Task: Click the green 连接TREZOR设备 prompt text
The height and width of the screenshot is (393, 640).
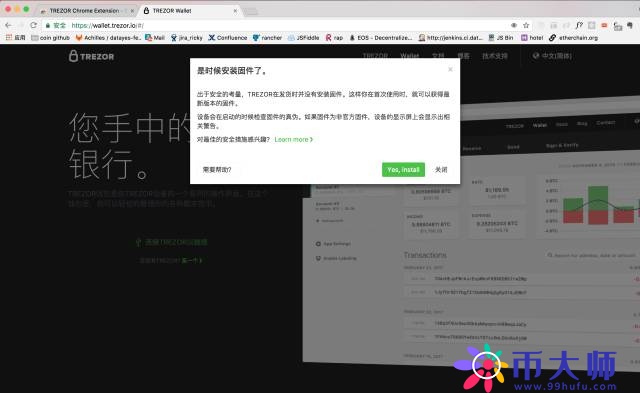Action: click(x=171, y=242)
